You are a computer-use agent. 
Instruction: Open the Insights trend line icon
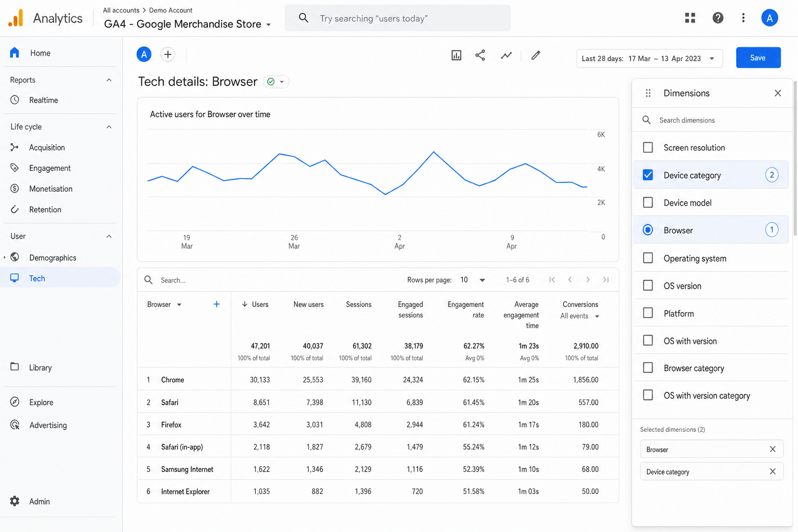pyautogui.click(x=506, y=55)
